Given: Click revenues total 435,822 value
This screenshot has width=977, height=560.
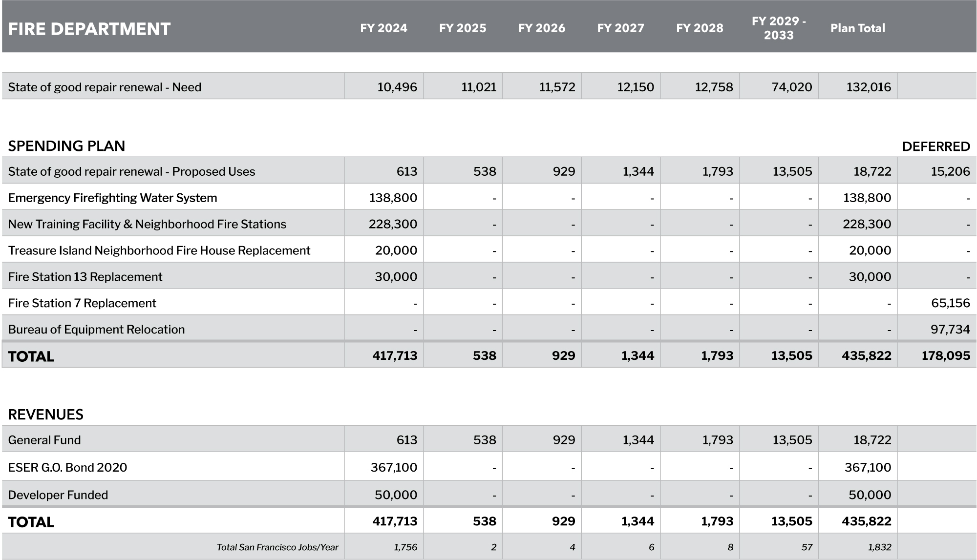Looking at the screenshot, I should 867,521.
